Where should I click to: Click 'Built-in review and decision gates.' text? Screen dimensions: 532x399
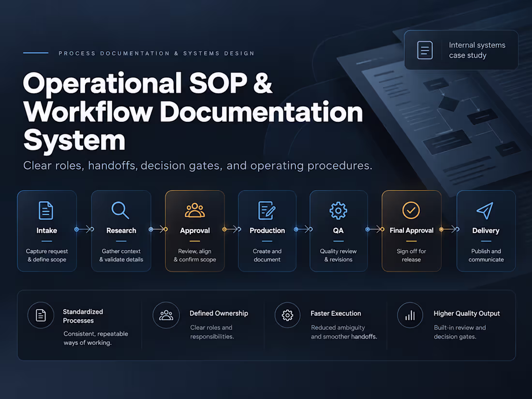click(460, 332)
